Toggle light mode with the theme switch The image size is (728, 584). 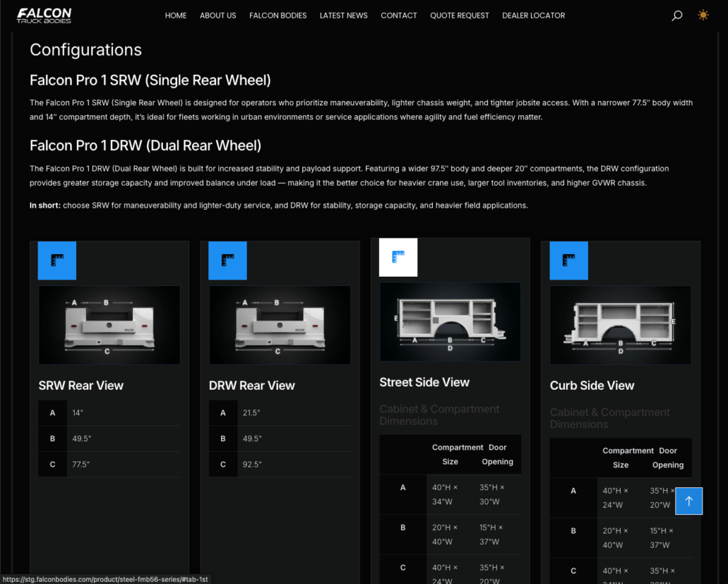coord(703,15)
